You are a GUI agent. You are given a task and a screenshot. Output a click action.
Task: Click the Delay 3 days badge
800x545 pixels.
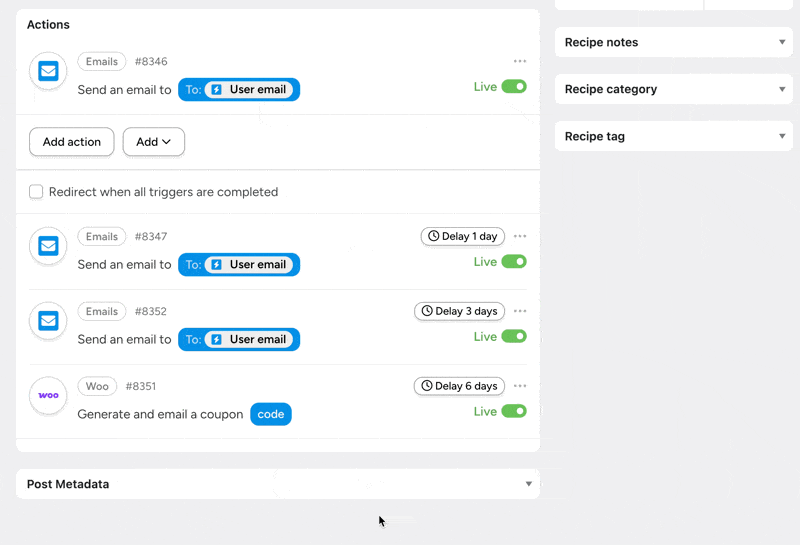[459, 311]
